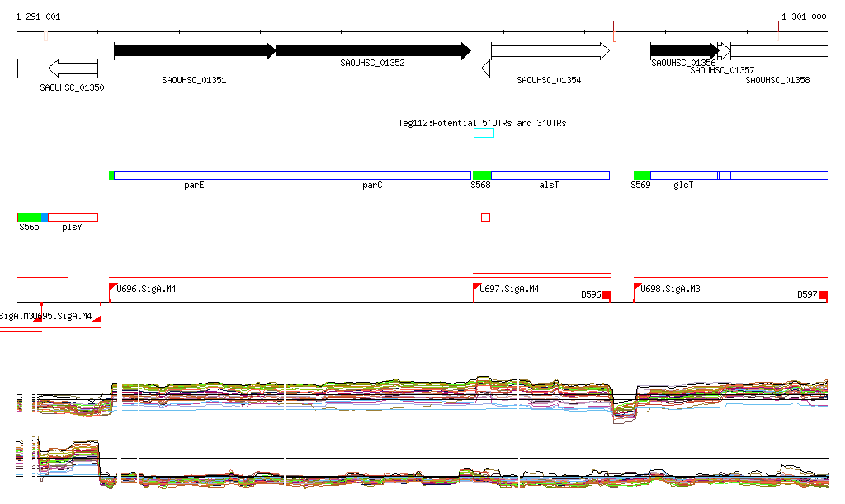Click the SAOUHSC_01356 black gene arrow
Image resolution: width=845 pixels, height=504 pixels.
pos(684,51)
